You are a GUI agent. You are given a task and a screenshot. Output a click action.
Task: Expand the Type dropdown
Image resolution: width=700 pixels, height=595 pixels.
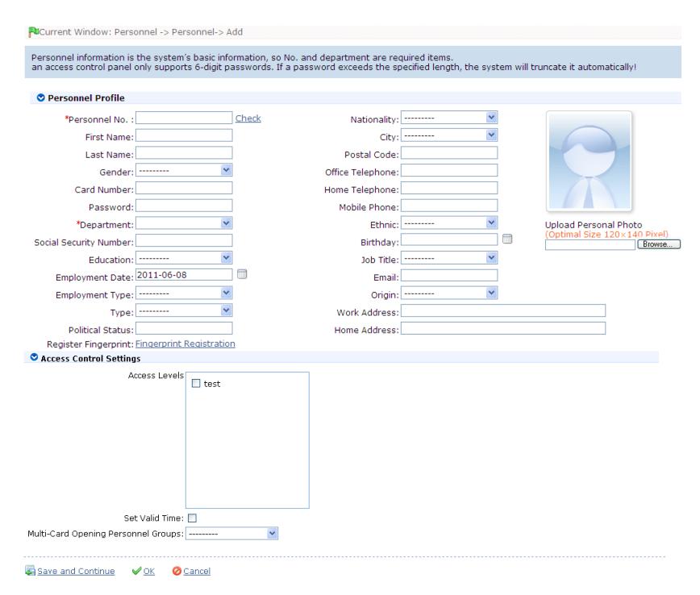pos(184,310)
